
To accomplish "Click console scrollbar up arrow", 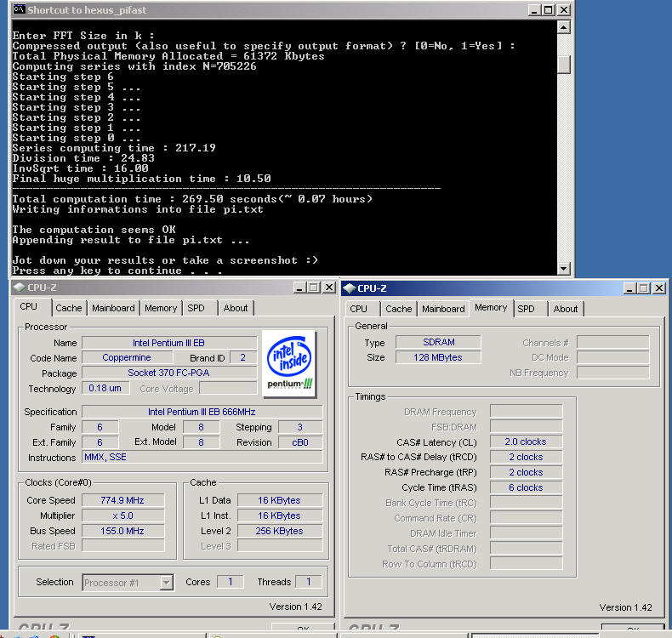I will pyautogui.click(x=564, y=28).
